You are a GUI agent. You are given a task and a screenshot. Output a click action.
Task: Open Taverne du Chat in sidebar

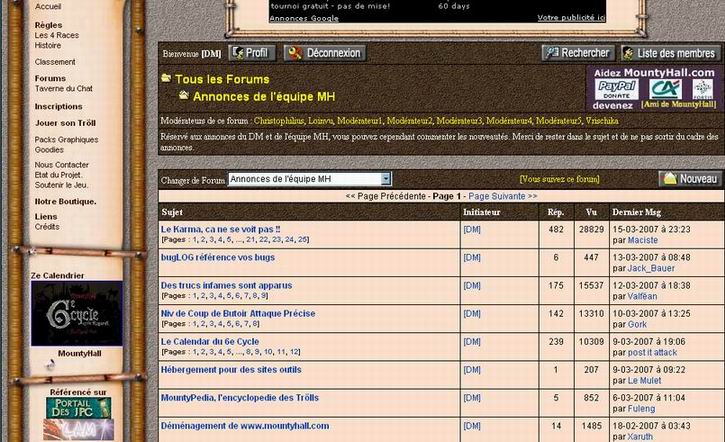point(64,89)
